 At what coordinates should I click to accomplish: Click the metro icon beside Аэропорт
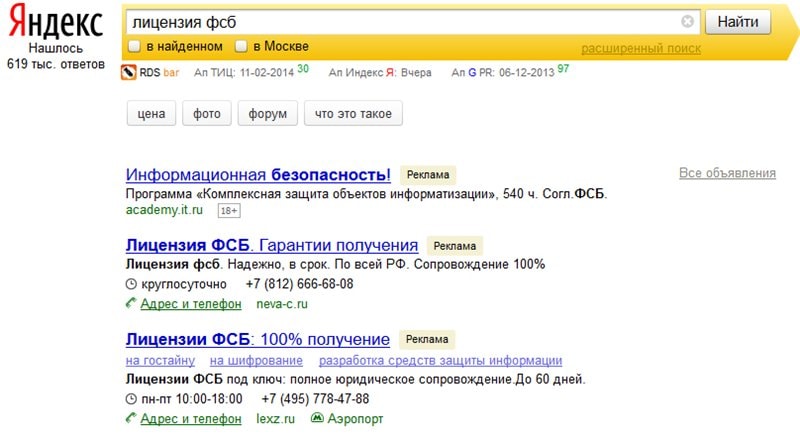317,418
